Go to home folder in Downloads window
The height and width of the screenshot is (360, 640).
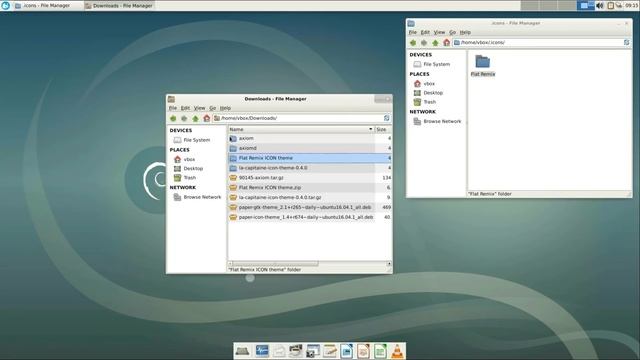(x=207, y=118)
